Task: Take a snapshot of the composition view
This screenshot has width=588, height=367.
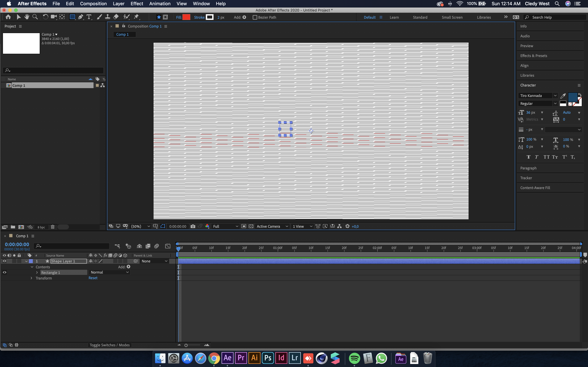Action: (193, 226)
